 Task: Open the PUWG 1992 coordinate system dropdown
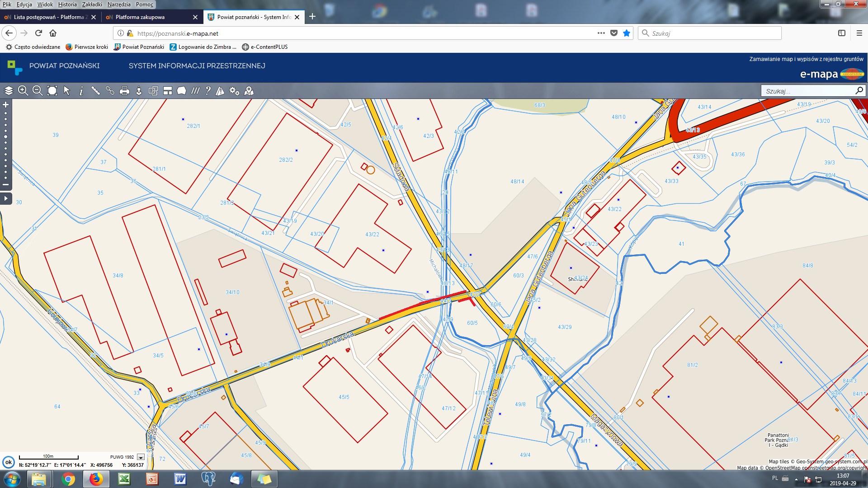click(x=141, y=457)
